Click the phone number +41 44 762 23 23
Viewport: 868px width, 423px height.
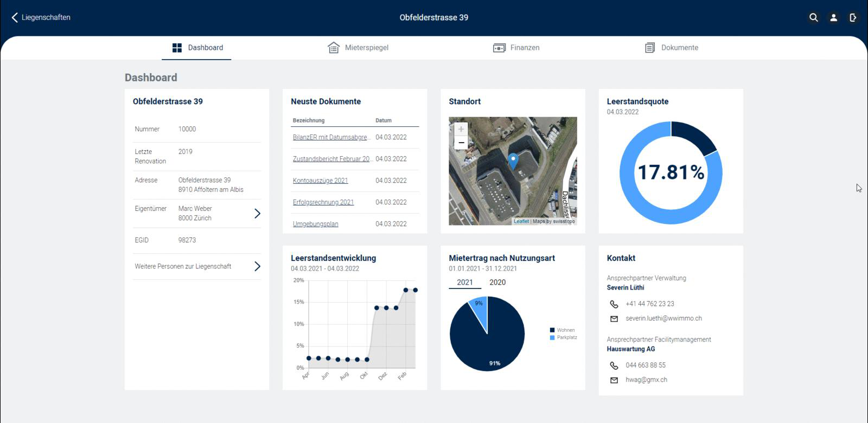pyautogui.click(x=650, y=304)
